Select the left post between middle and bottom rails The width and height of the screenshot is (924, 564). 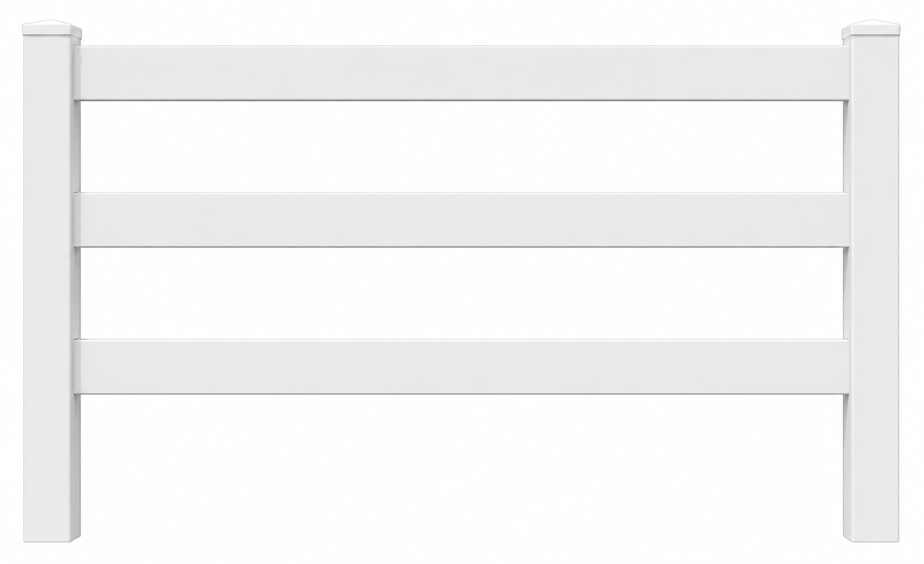point(52,294)
